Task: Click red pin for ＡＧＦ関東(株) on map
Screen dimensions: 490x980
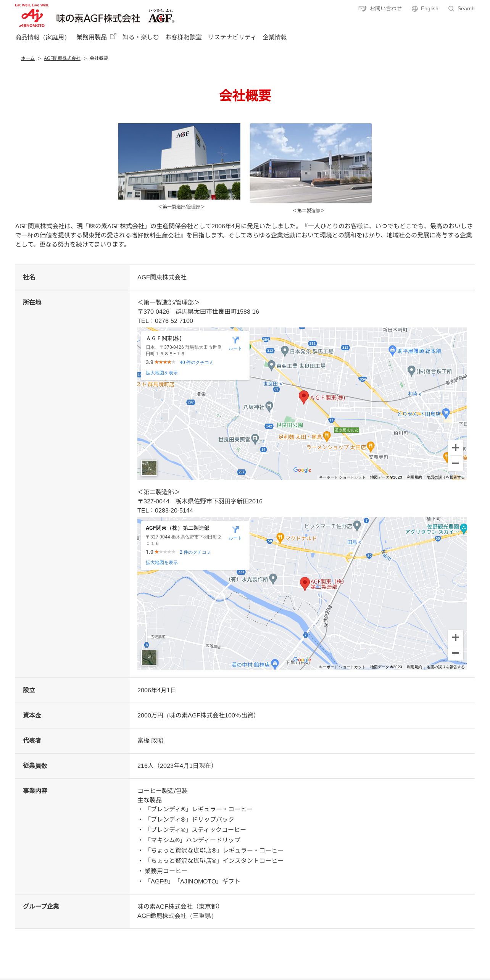Action: tap(303, 397)
